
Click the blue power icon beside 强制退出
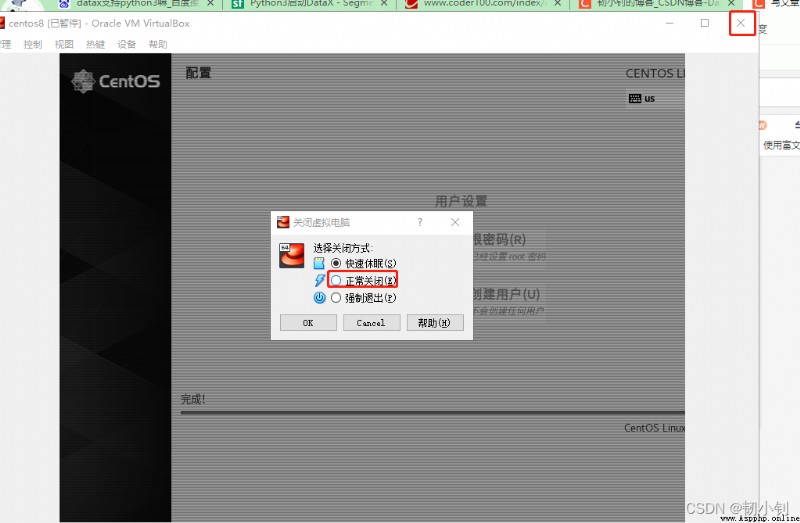point(319,297)
